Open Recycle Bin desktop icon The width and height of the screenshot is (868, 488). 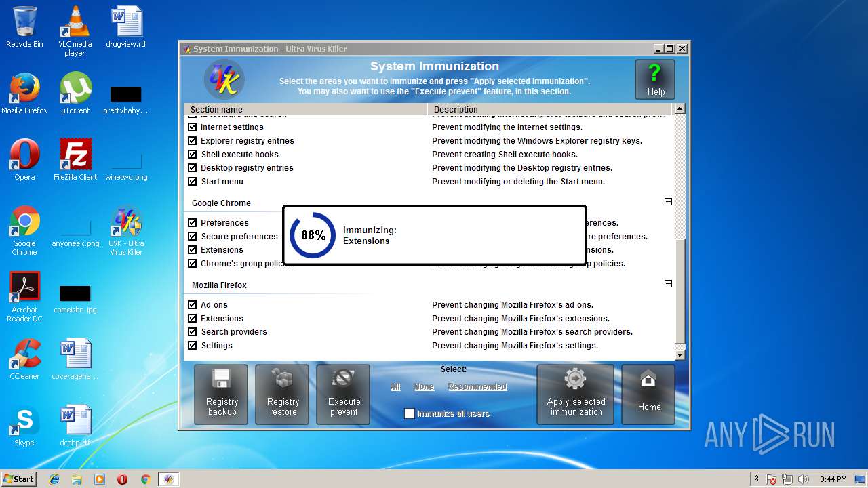click(24, 28)
